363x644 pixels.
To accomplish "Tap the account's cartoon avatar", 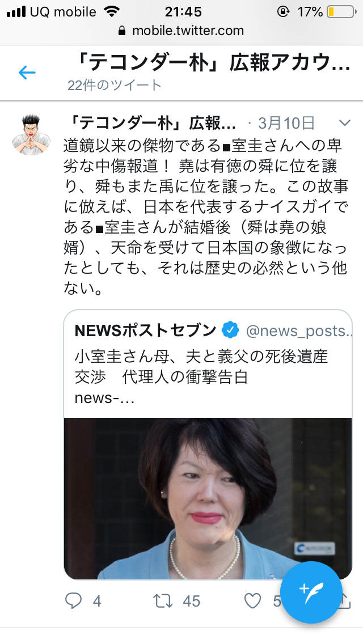I will 30,135.
